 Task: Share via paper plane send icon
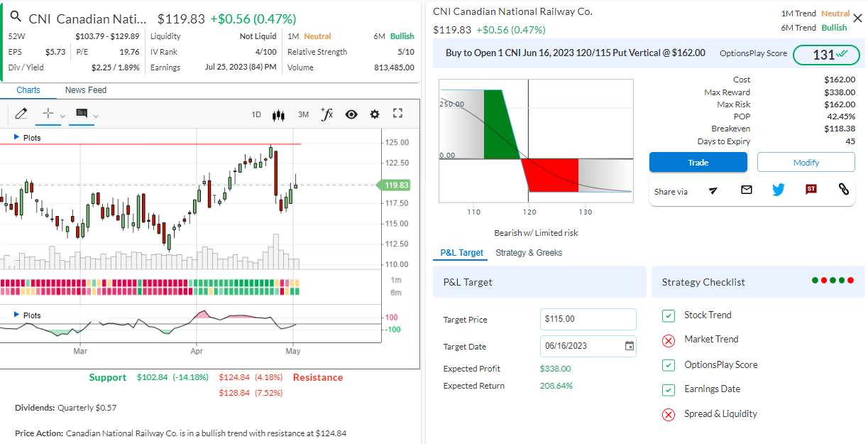pos(713,190)
